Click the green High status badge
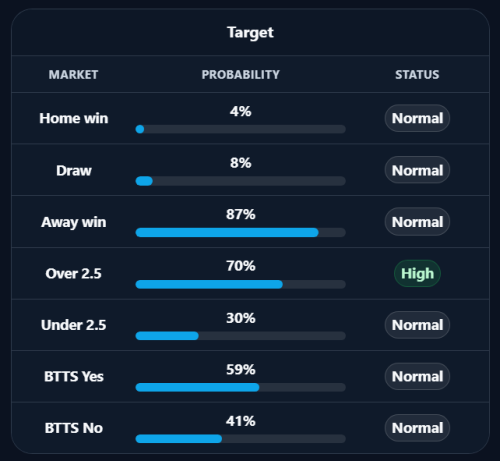This screenshot has width=500, height=461. 417,273
